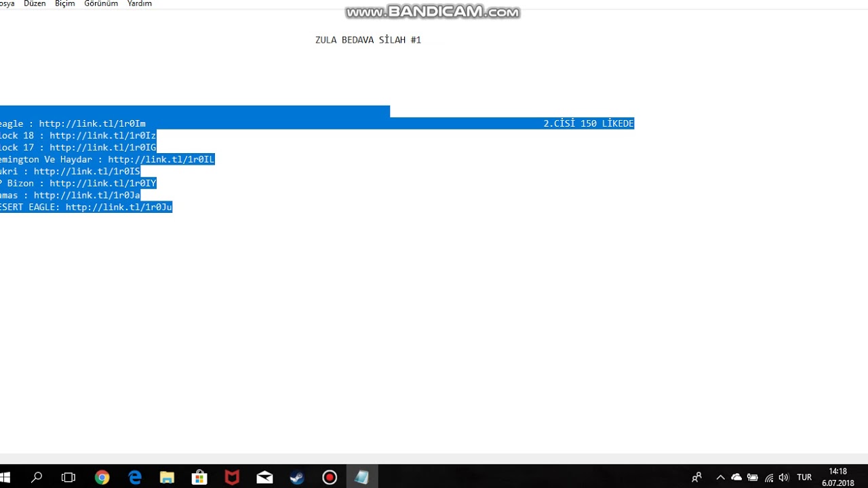Image resolution: width=868 pixels, height=488 pixels.
Task: Open Bandicam recorder from taskbar
Action: coord(330,477)
